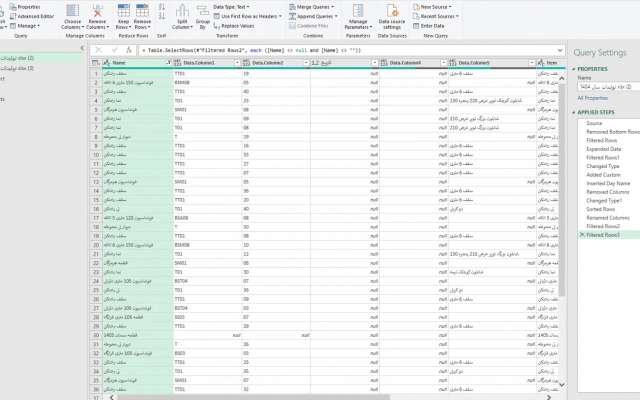Open Data source settings
This screenshot has width=640, height=400.
tap(392, 17)
